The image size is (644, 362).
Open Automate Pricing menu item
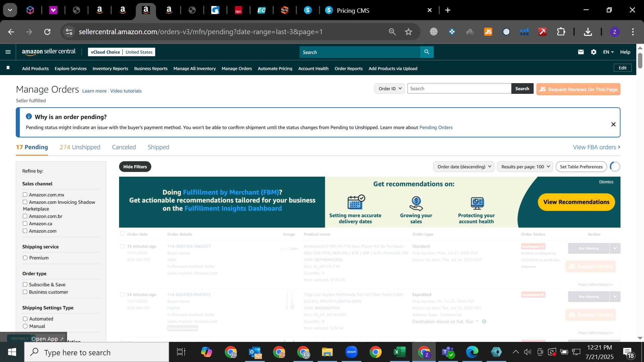pos(275,68)
